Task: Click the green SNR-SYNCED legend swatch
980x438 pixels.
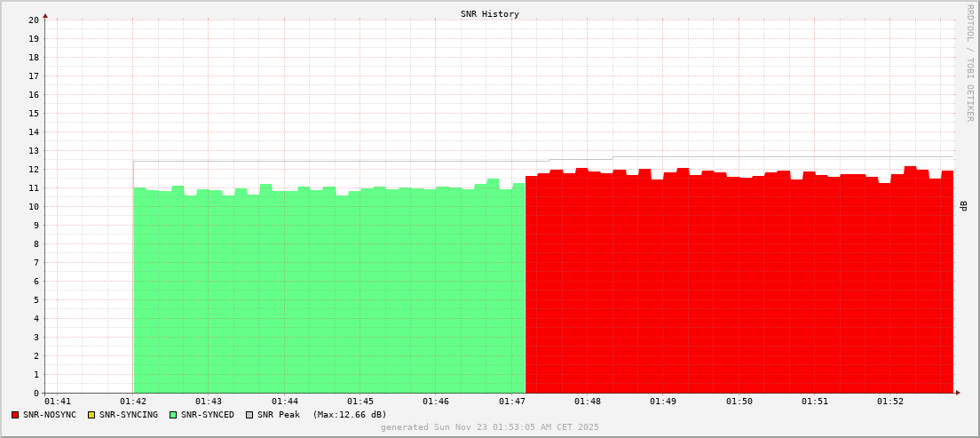Action: pos(173,415)
